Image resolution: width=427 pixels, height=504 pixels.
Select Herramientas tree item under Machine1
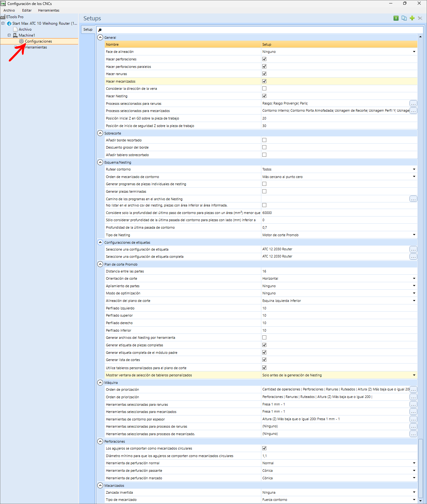(36, 47)
